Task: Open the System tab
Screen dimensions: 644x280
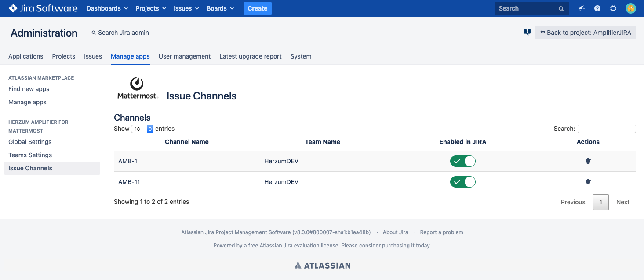Action: [301, 56]
